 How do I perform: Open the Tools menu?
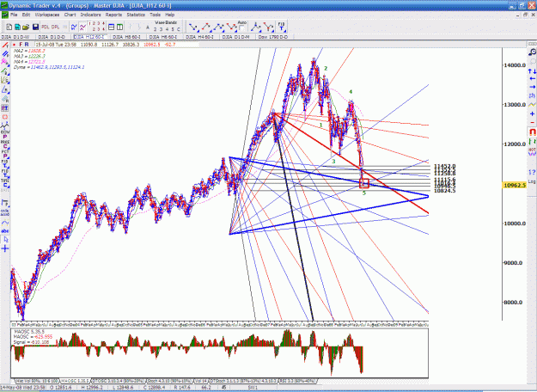point(156,15)
